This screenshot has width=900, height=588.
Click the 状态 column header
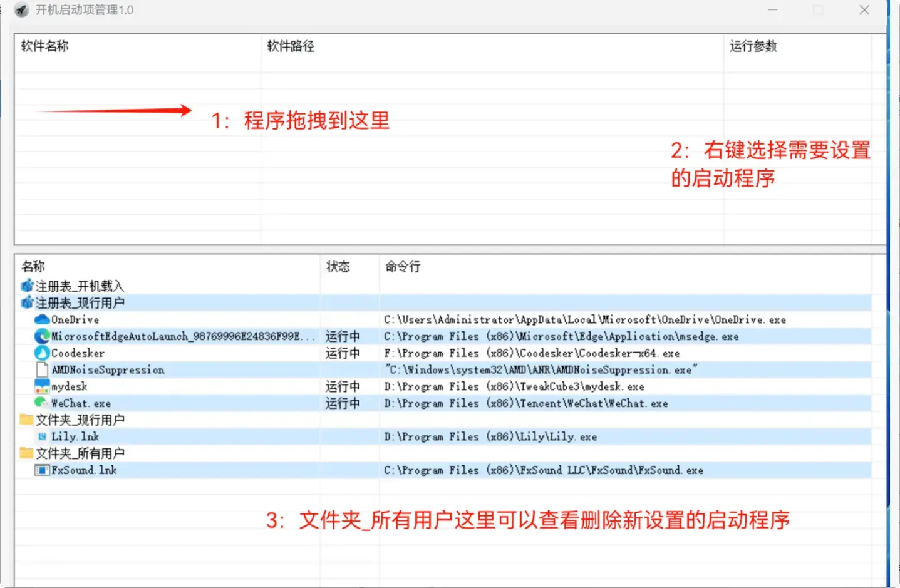tap(339, 266)
